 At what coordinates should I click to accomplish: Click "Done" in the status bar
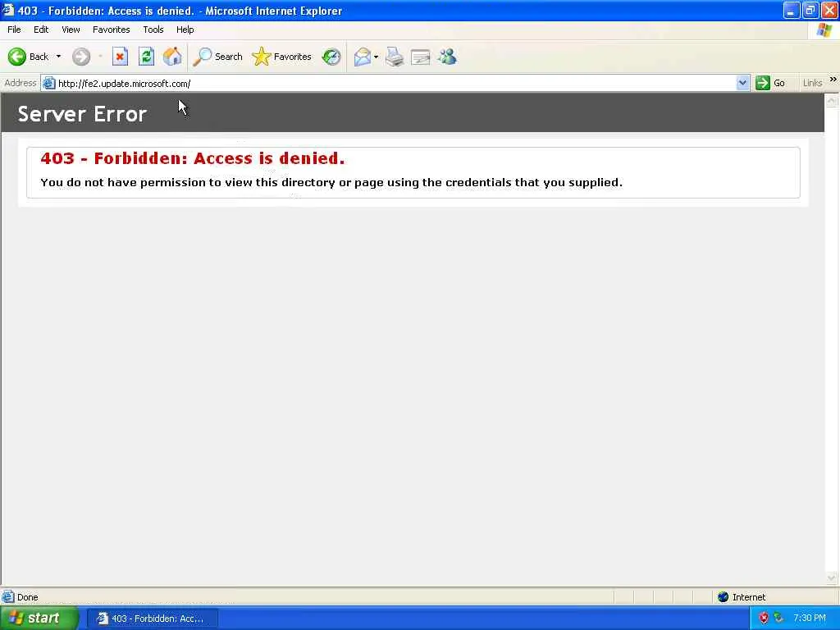(27, 597)
